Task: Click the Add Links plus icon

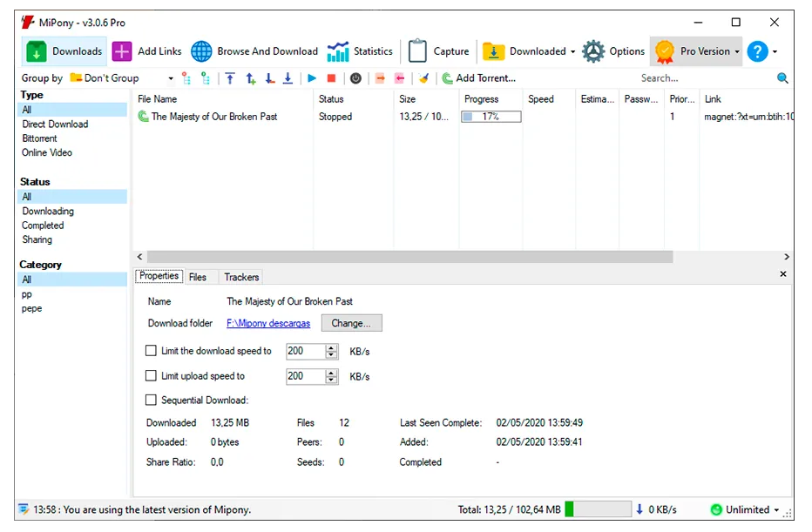Action: (x=122, y=51)
